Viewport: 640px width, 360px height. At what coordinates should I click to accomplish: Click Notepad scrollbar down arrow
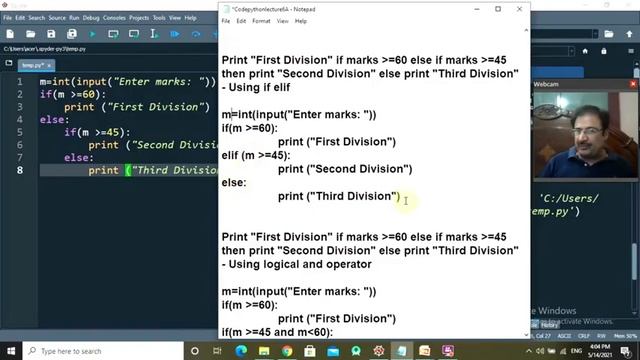526,334
